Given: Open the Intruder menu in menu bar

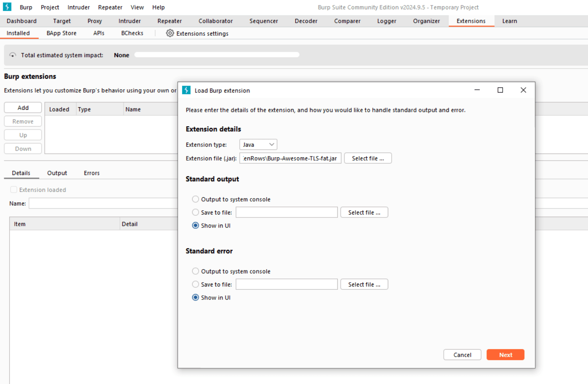Looking at the screenshot, I should tap(79, 7).
